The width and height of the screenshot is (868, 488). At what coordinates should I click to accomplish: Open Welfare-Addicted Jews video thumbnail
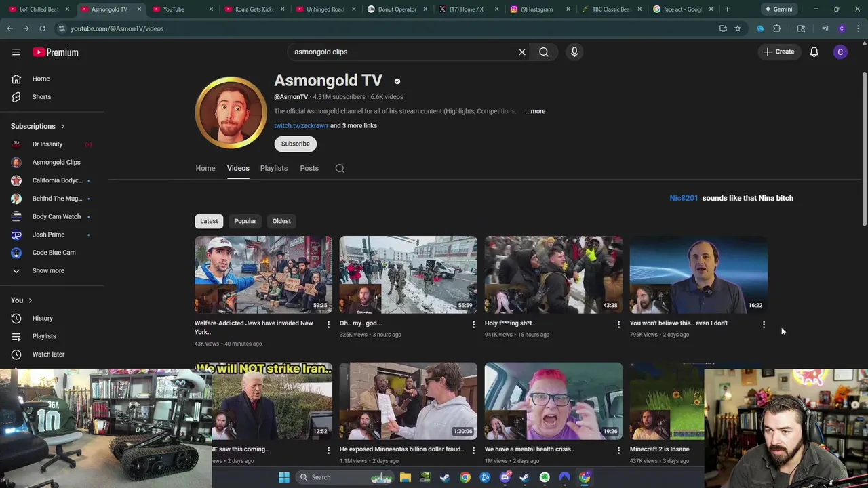[x=263, y=274]
